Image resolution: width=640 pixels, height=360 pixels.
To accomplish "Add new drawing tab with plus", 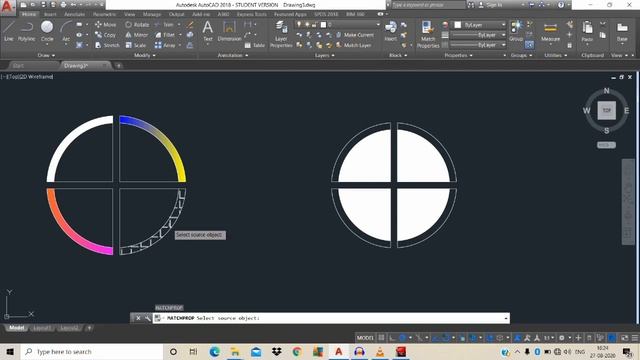I will point(118,65).
